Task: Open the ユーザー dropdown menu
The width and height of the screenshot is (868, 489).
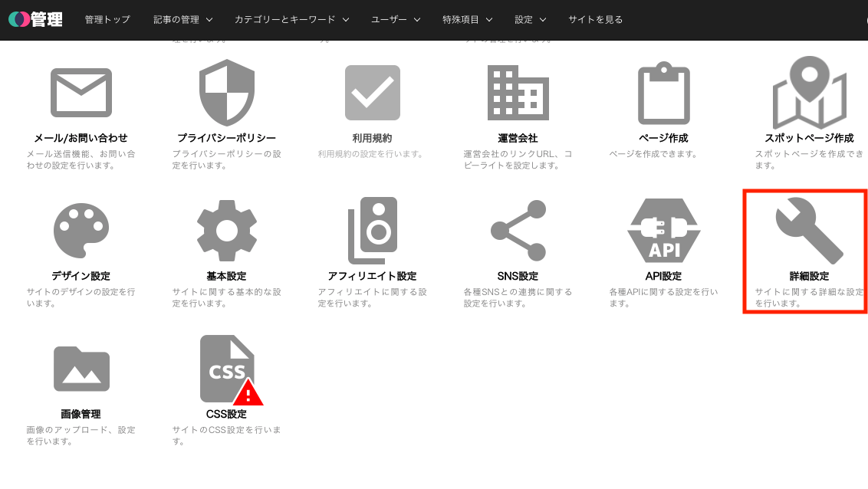Action: coord(395,19)
